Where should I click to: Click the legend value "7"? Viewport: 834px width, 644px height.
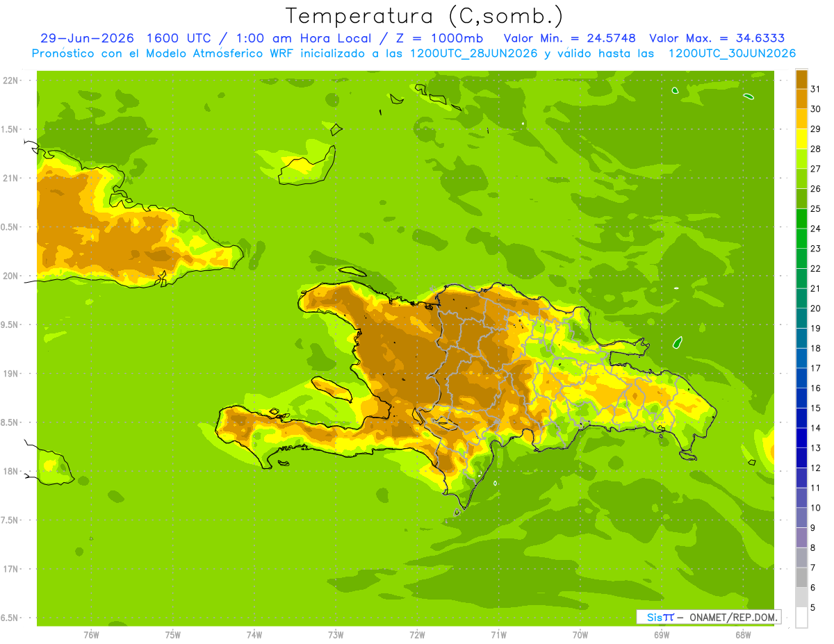click(813, 568)
